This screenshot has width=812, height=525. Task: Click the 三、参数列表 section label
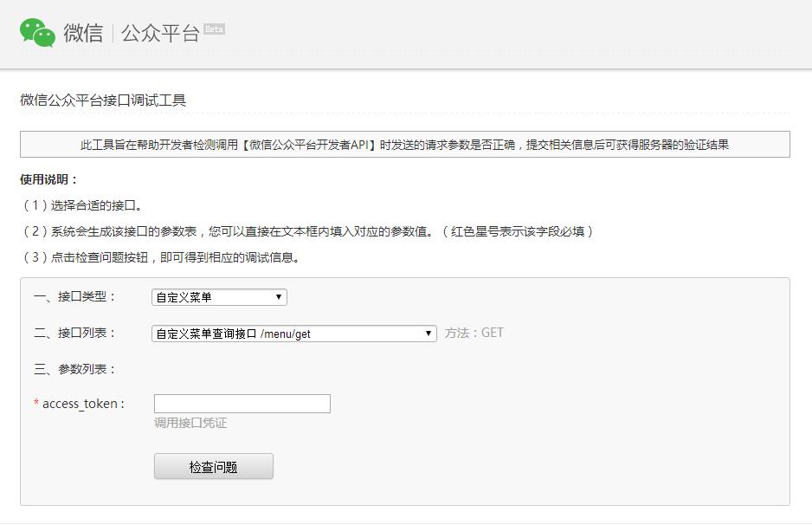tap(74, 369)
